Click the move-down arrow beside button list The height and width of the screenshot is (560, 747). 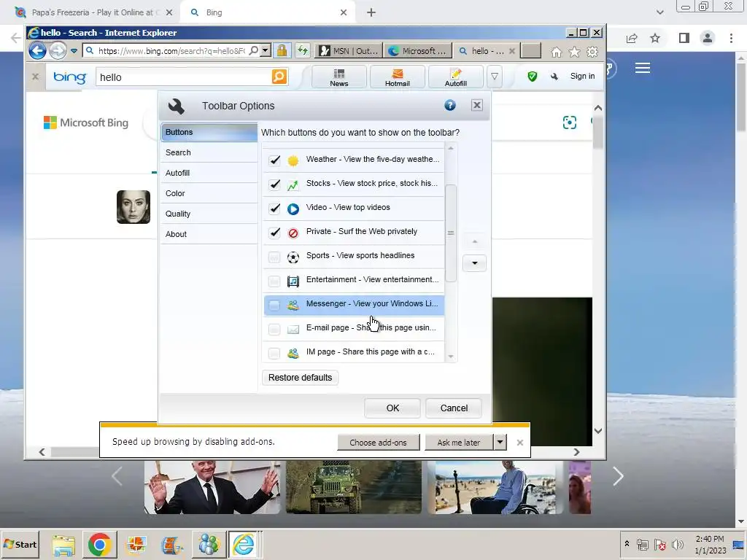(x=474, y=262)
